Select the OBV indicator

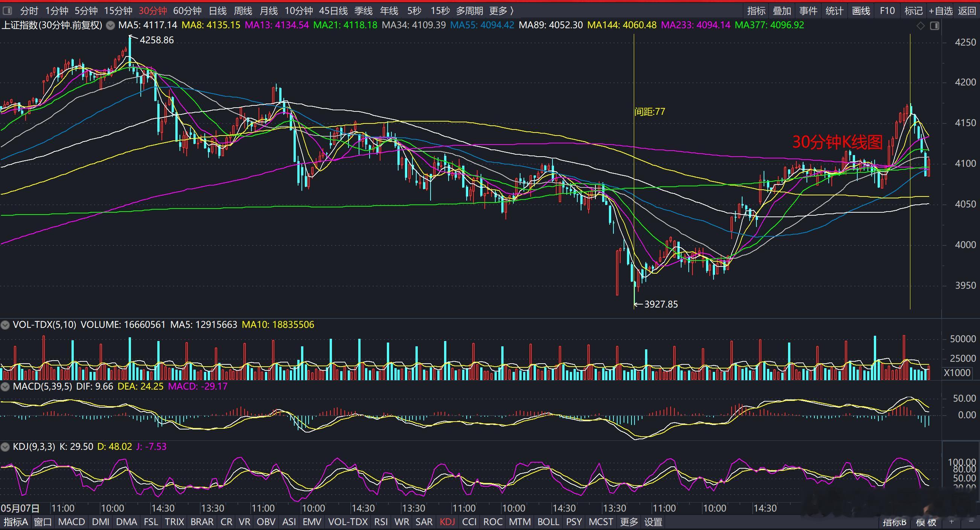(x=266, y=522)
